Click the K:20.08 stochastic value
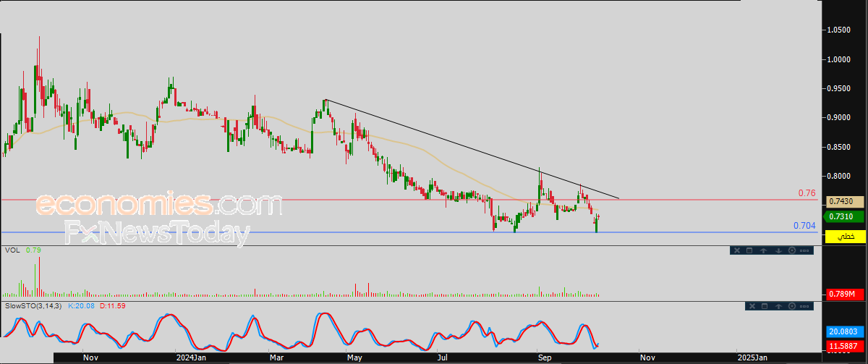Screen dimensions: 868x364 82,307
